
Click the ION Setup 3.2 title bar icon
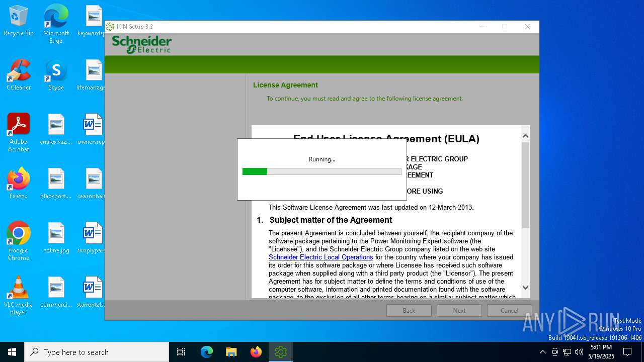pos(110,27)
